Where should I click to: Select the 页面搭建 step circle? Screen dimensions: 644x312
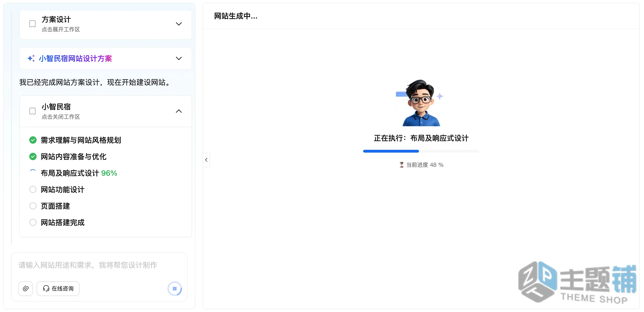(x=33, y=206)
